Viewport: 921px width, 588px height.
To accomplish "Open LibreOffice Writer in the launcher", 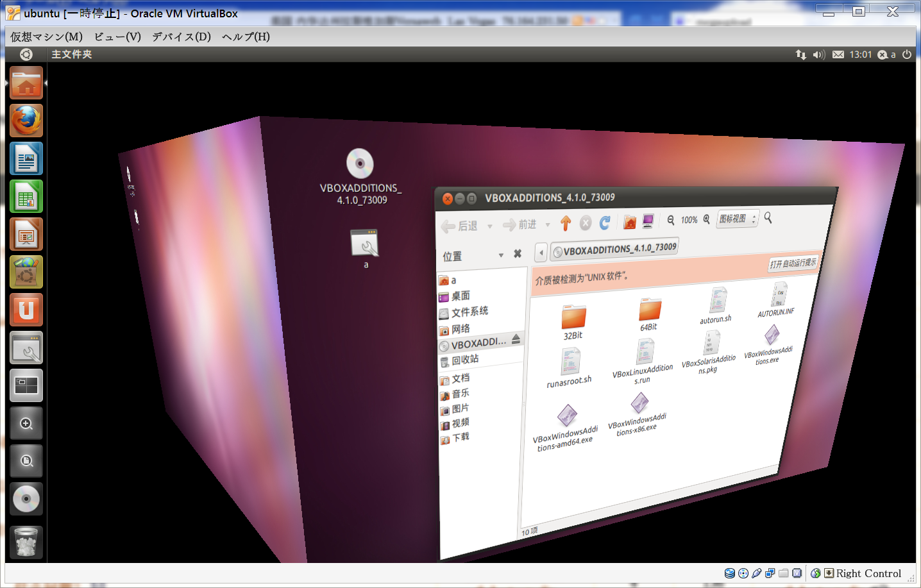I will 26,158.
